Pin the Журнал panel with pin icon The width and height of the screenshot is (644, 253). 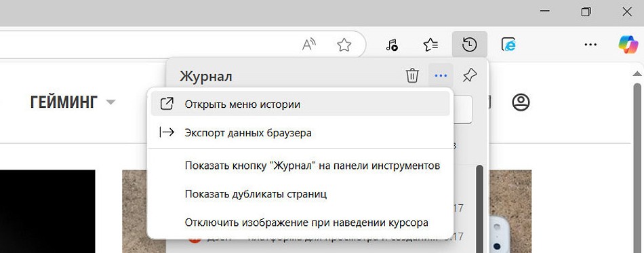tap(470, 75)
